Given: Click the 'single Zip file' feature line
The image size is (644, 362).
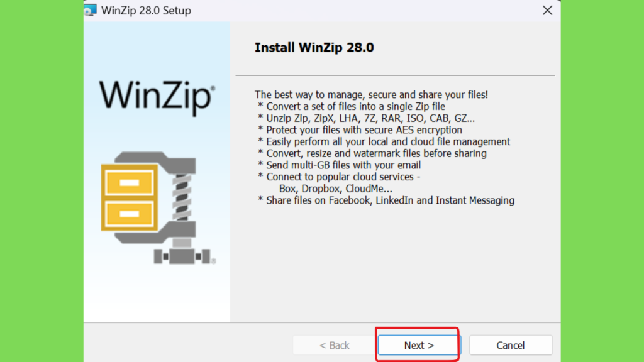Looking at the screenshot, I should (352, 106).
